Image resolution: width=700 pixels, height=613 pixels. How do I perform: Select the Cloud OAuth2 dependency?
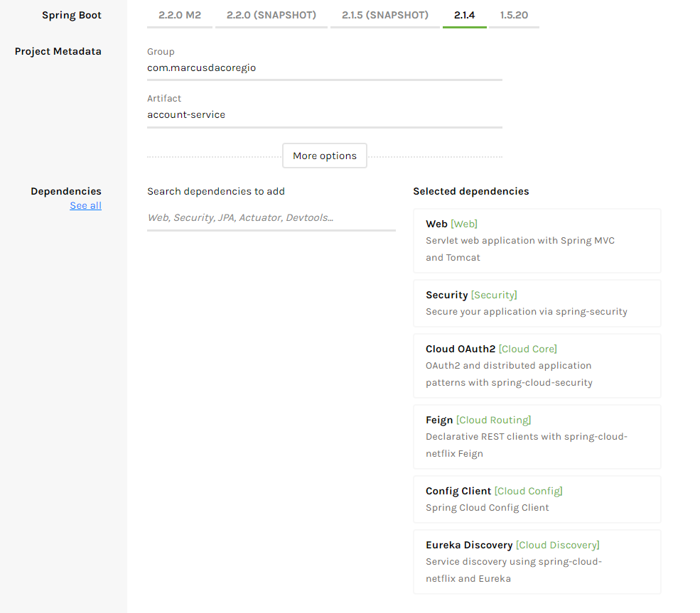[x=537, y=365]
